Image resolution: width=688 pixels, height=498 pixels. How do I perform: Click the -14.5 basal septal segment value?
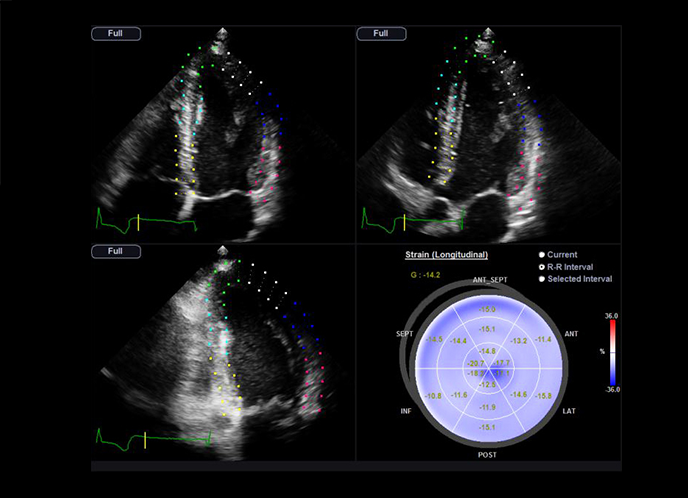click(x=434, y=340)
